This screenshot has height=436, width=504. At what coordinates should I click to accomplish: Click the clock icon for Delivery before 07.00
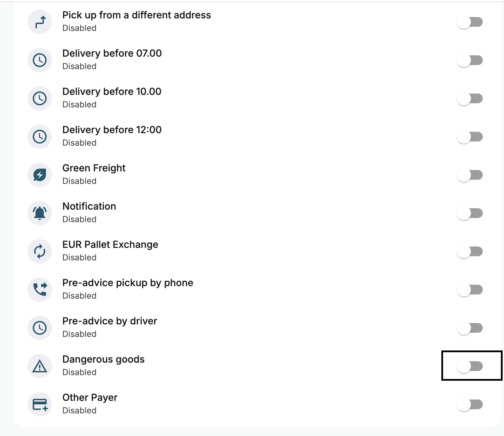click(40, 60)
